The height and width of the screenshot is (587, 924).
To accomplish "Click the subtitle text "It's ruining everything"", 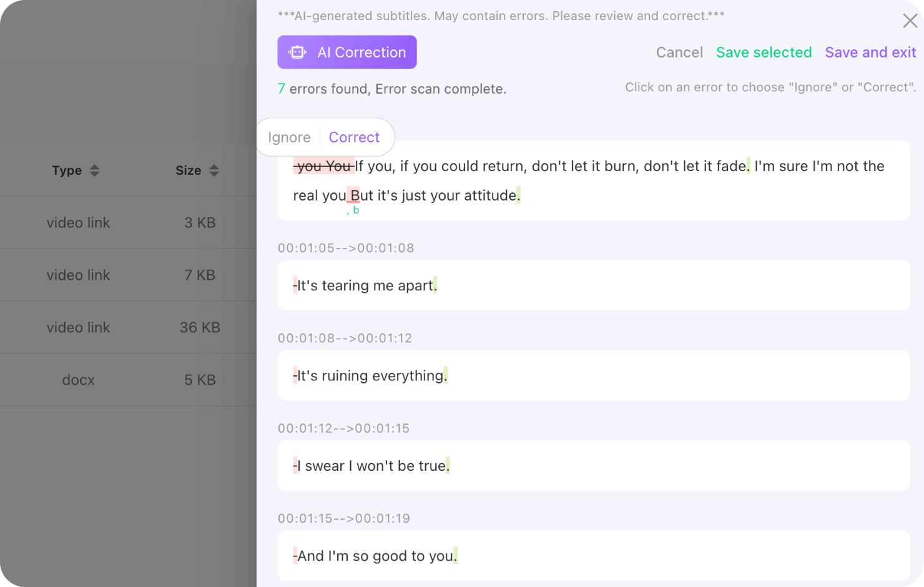I will (x=370, y=376).
